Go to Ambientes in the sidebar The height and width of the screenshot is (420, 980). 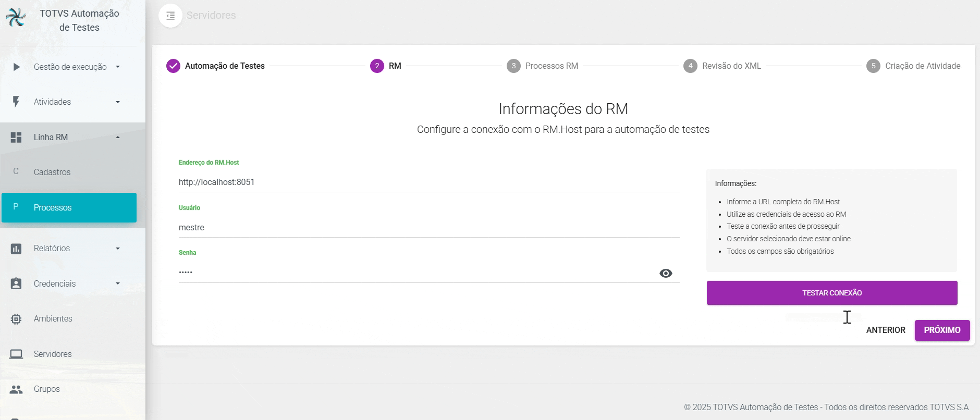(x=69, y=319)
